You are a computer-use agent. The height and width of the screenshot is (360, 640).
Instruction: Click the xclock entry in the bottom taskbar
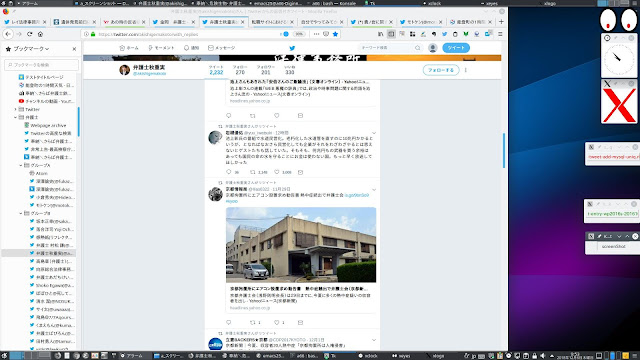click(367, 356)
